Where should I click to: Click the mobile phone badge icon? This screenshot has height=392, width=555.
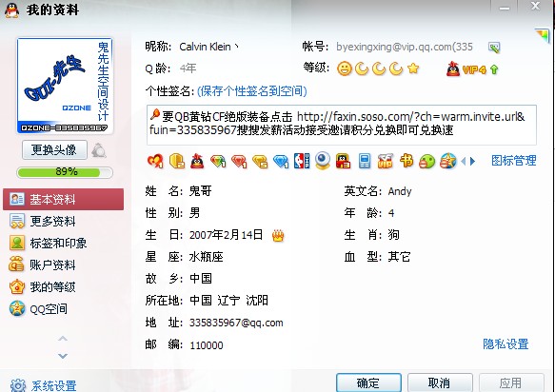(365, 162)
